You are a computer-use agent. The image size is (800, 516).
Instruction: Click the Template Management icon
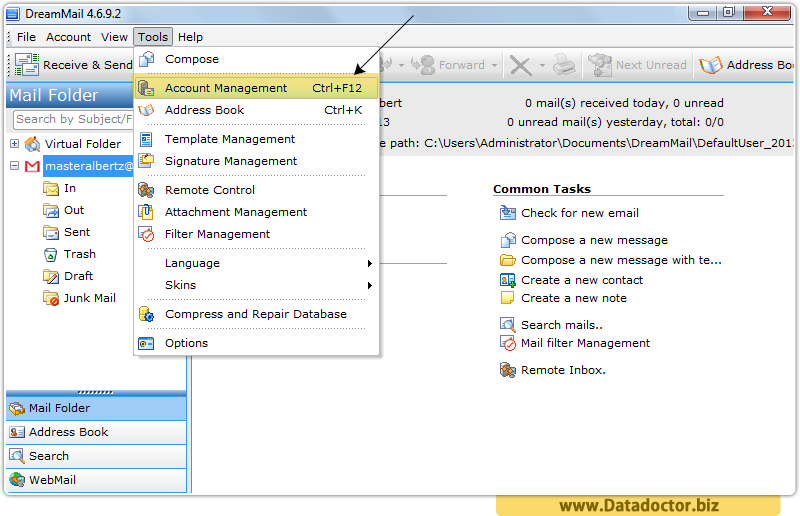[146, 139]
